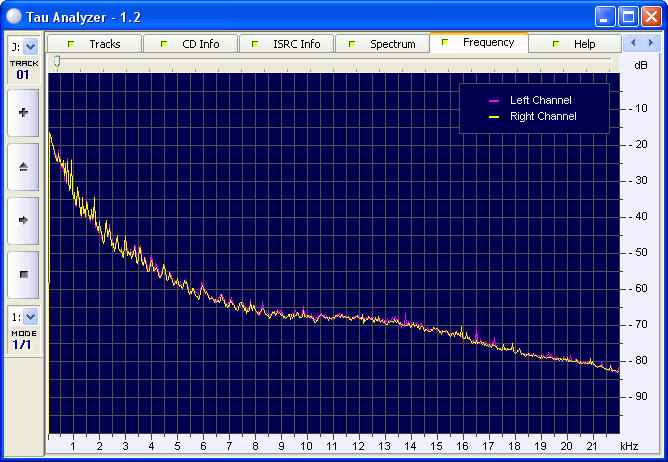Click the Right Channel yellow legend swatch
Image resolution: width=668 pixels, height=462 pixels.
tap(494, 117)
